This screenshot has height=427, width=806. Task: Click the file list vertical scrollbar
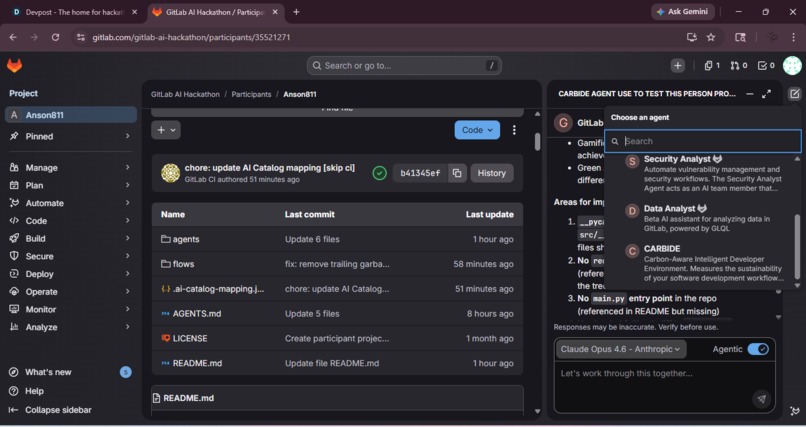click(537, 141)
